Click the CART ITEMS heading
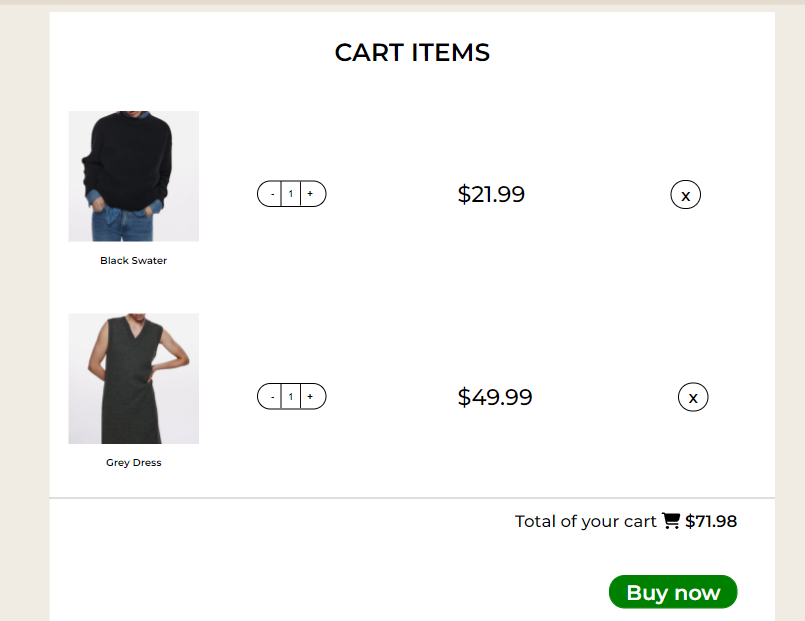 click(412, 52)
